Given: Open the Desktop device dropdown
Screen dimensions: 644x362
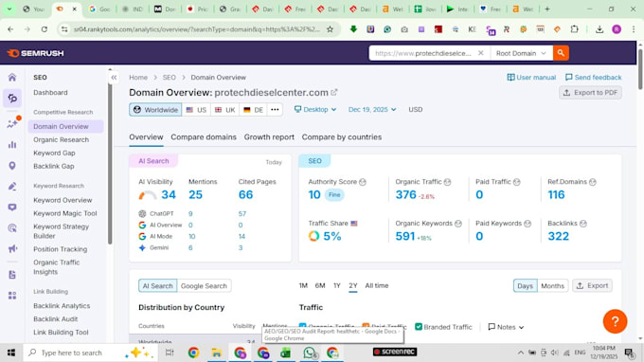Looking at the screenshot, I should tap(315, 109).
